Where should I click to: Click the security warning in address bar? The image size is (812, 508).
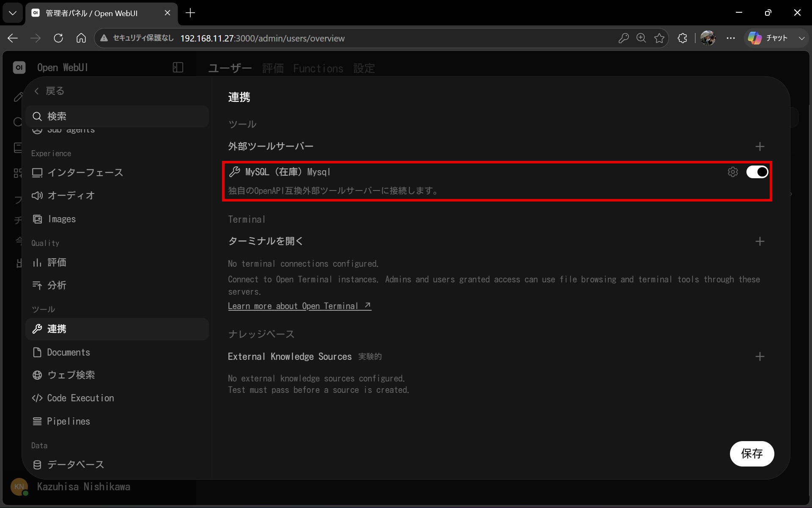click(x=137, y=38)
